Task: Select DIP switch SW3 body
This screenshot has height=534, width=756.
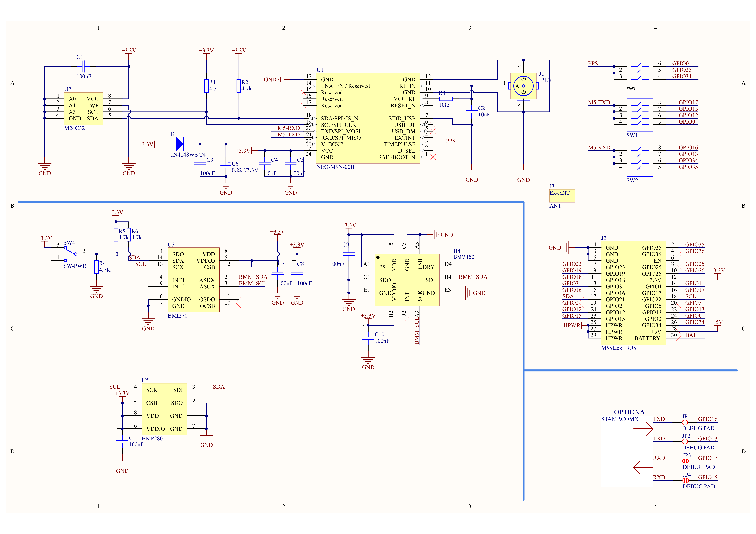Action: pyautogui.click(x=640, y=73)
